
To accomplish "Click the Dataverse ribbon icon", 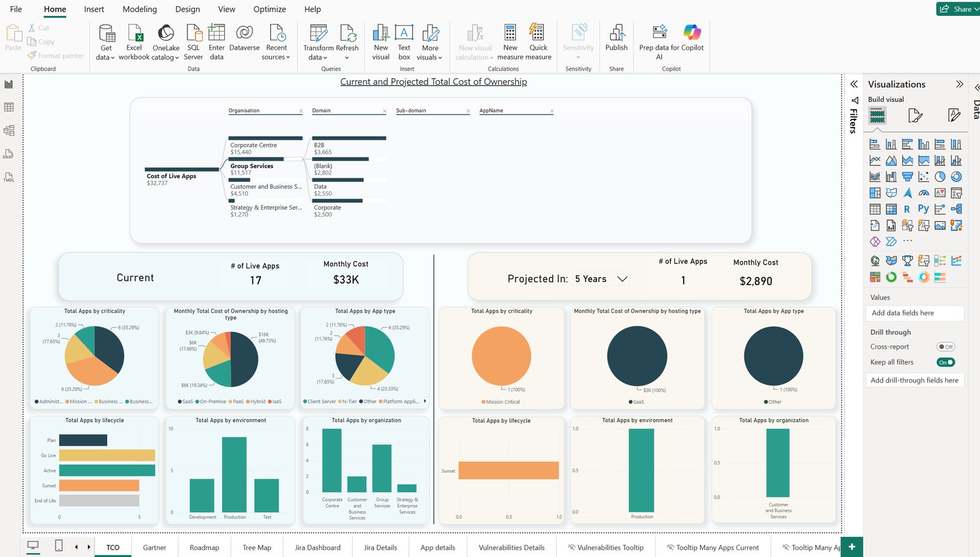I will point(244,38).
